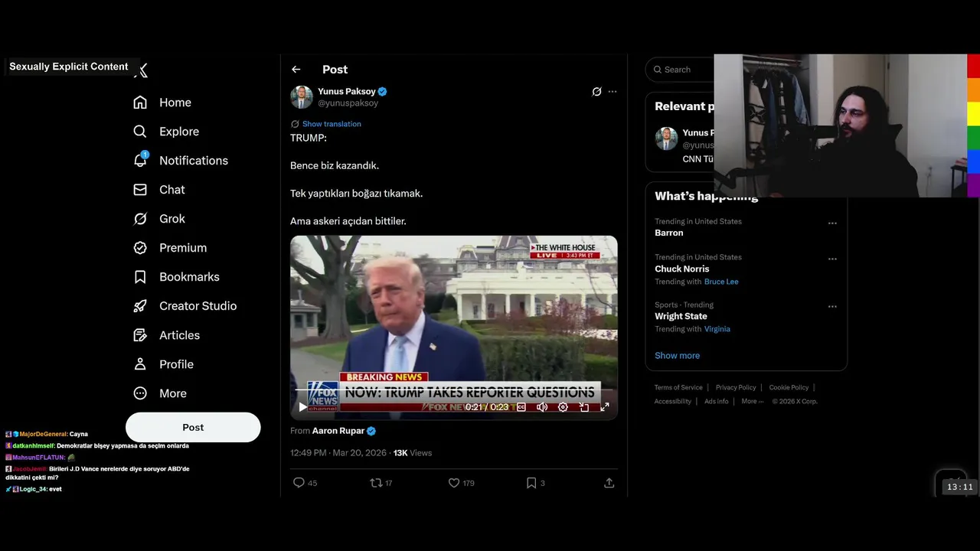Image resolution: width=980 pixels, height=551 pixels.
Task: Play the video with the play button
Action: (x=302, y=407)
